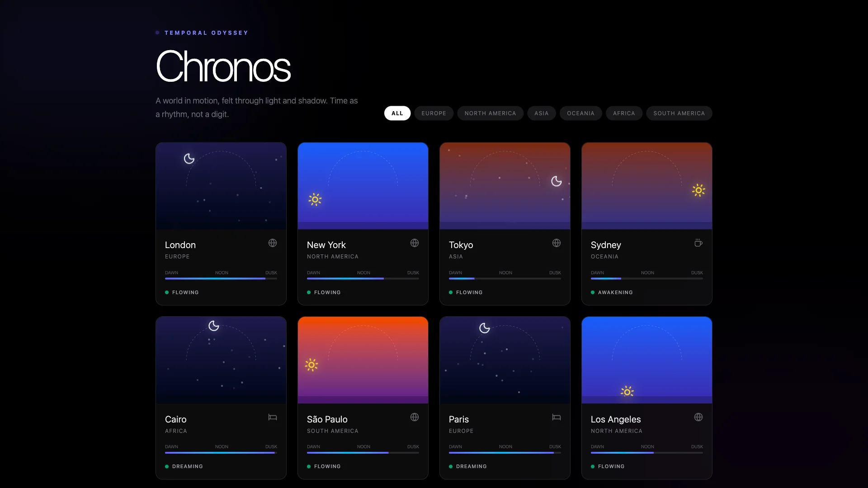Show only Oceania cities

pos(581,113)
